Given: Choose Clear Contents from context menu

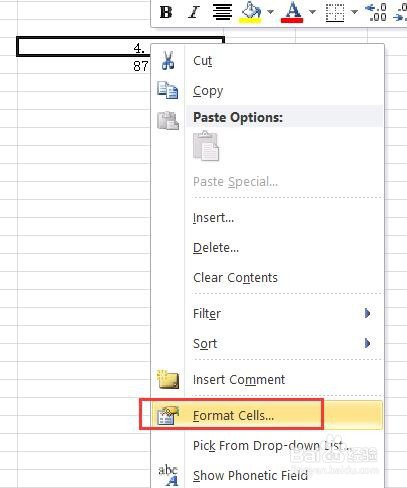Looking at the screenshot, I should [x=235, y=278].
